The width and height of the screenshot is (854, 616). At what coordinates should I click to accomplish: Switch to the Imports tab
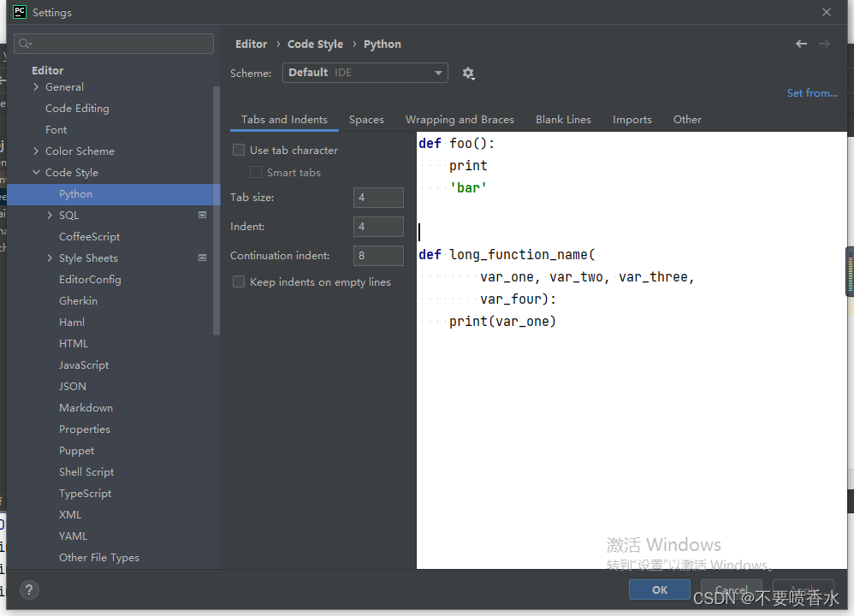pos(632,119)
